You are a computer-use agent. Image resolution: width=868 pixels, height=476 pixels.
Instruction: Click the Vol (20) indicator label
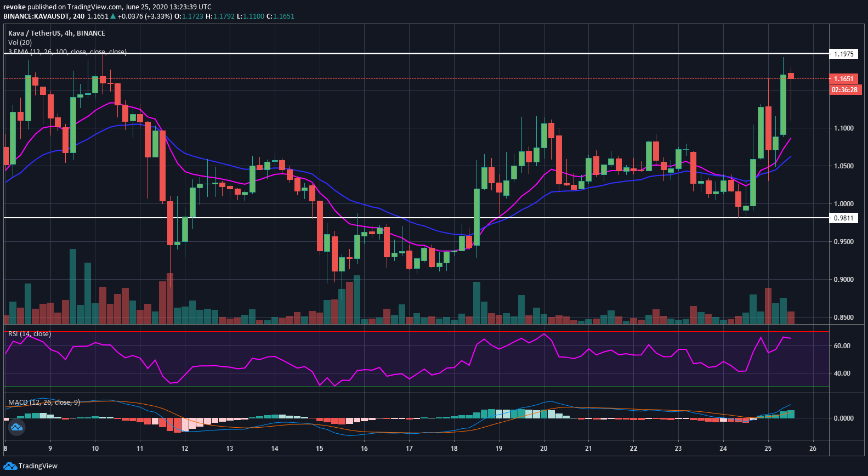click(x=20, y=43)
